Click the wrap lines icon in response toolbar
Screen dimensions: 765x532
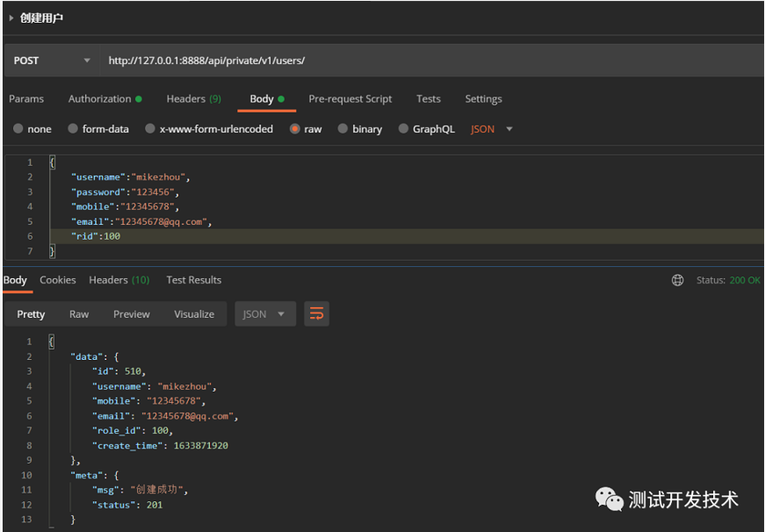click(316, 314)
